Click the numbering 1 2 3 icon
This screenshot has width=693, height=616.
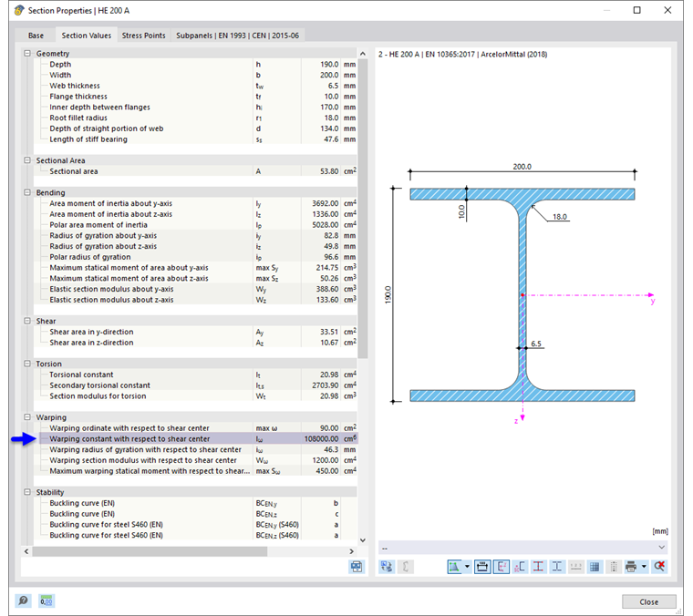tap(575, 566)
